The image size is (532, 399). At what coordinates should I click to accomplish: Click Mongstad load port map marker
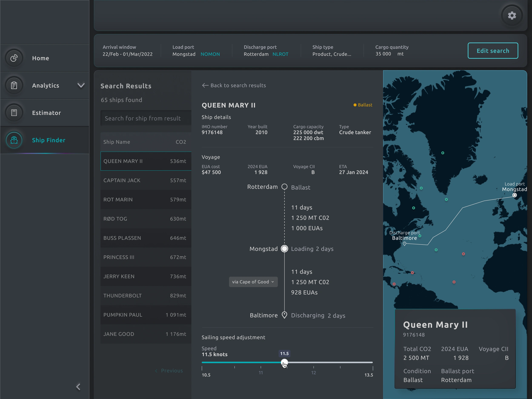click(514, 195)
